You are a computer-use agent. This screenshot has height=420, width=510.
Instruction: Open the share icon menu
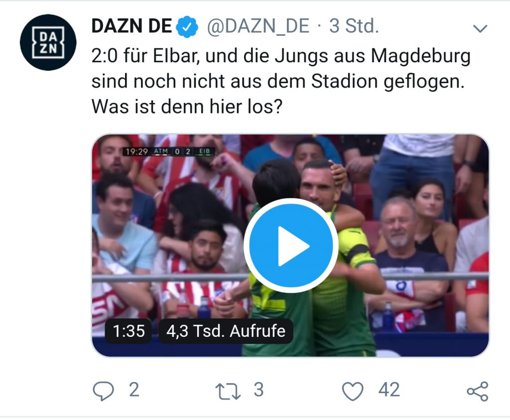[x=478, y=392]
